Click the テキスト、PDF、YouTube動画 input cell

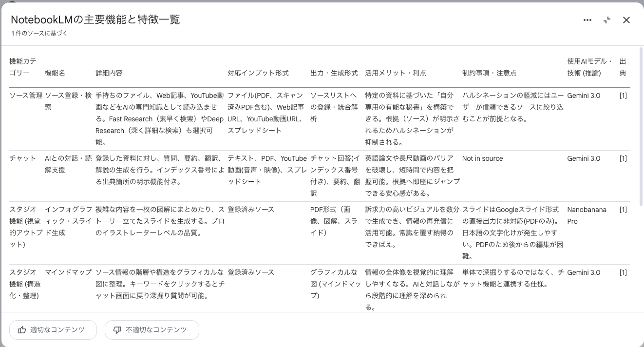[267, 170]
